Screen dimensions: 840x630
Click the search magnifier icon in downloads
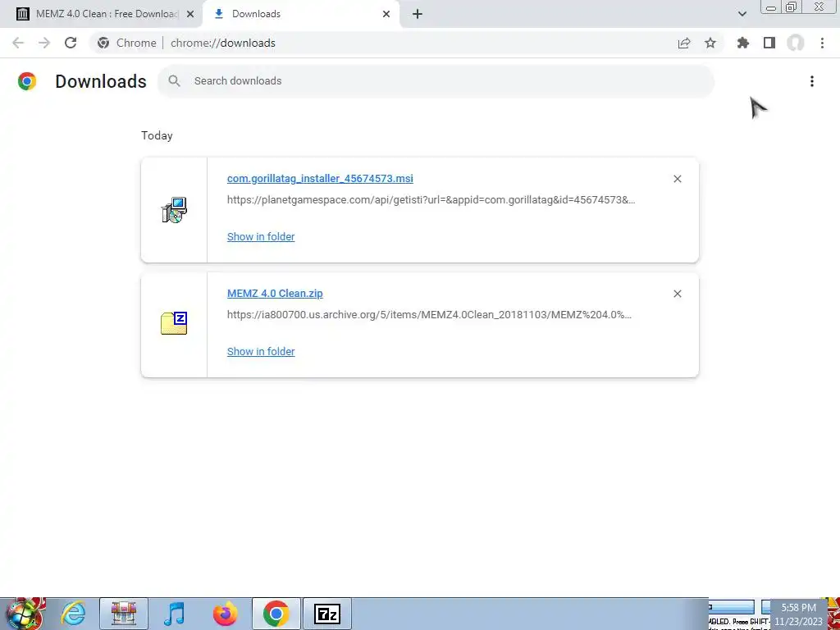coord(174,81)
